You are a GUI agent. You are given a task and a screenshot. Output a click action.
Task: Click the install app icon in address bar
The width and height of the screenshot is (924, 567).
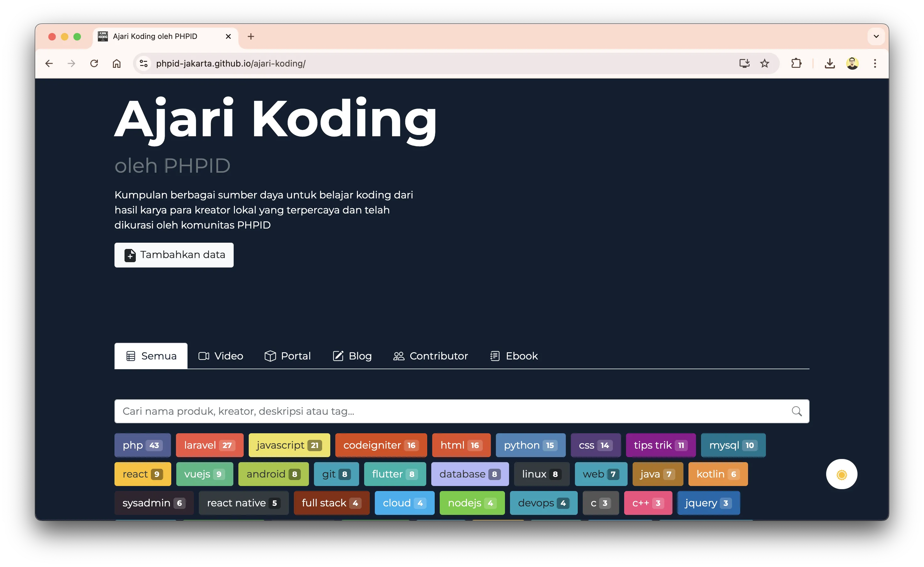(x=744, y=63)
